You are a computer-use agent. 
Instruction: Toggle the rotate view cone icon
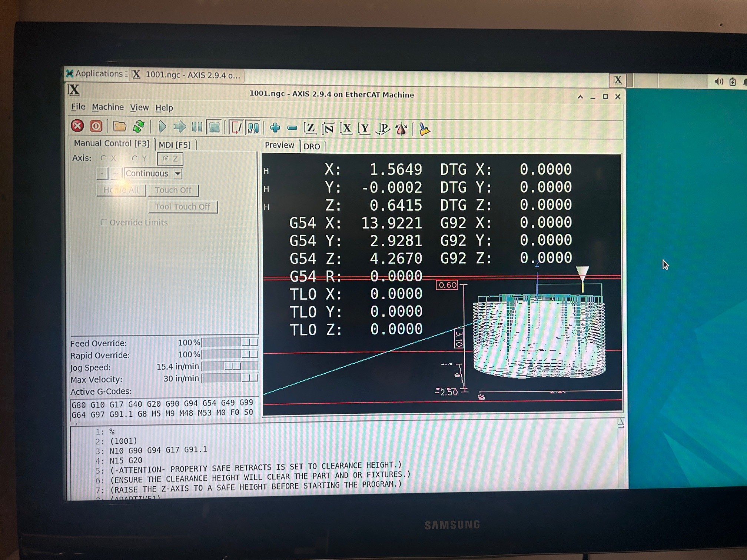click(401, 129)
